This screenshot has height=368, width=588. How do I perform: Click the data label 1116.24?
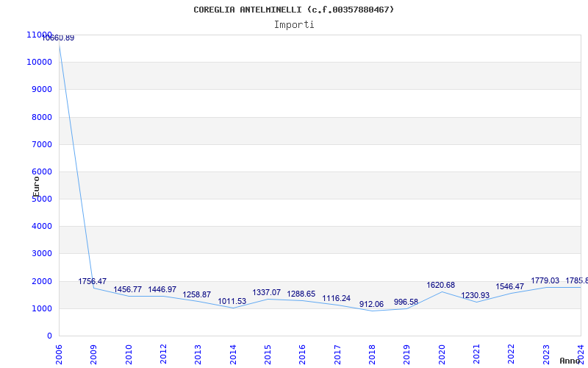[337, 299]
